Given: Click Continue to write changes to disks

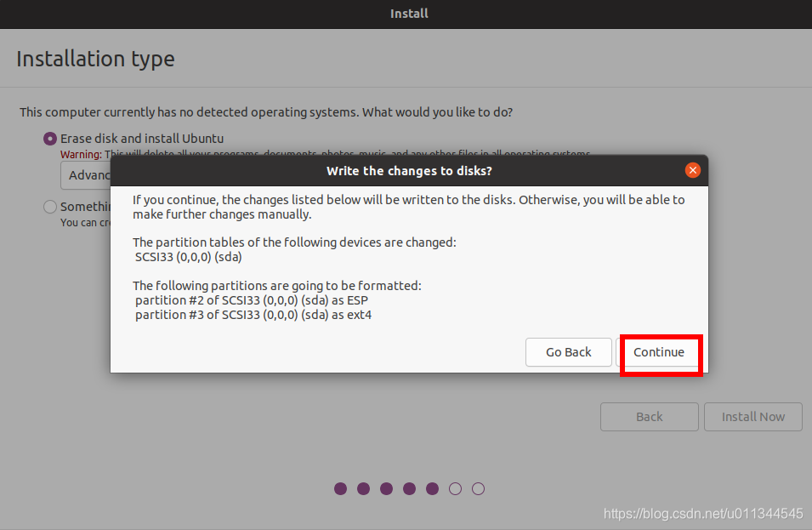Looking at the screenshot, I should click(x=659, y=352).
